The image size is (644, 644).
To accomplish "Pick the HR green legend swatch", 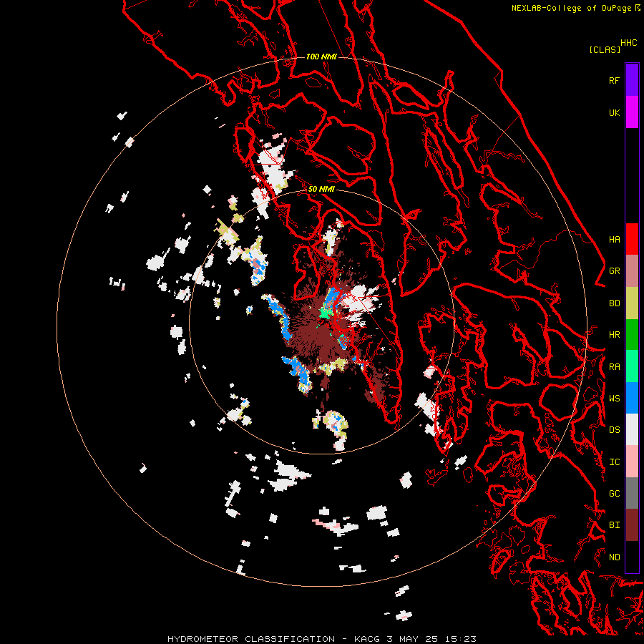I will (632, 335).
